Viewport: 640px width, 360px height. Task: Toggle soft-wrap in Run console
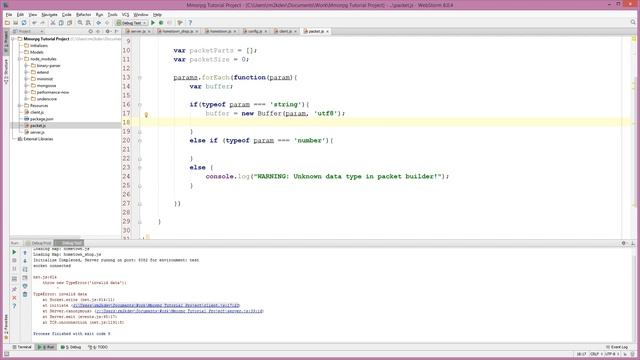pos(25,269)
